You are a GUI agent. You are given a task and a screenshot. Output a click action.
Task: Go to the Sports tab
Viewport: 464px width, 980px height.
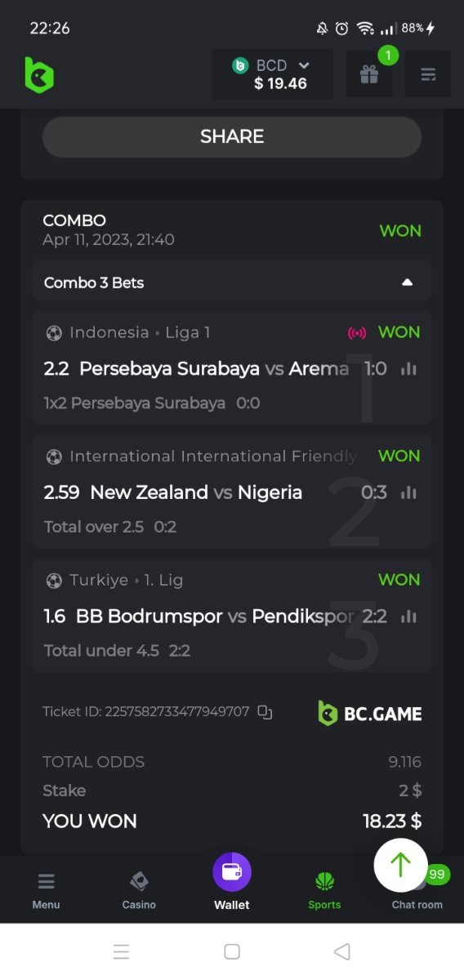324,890
